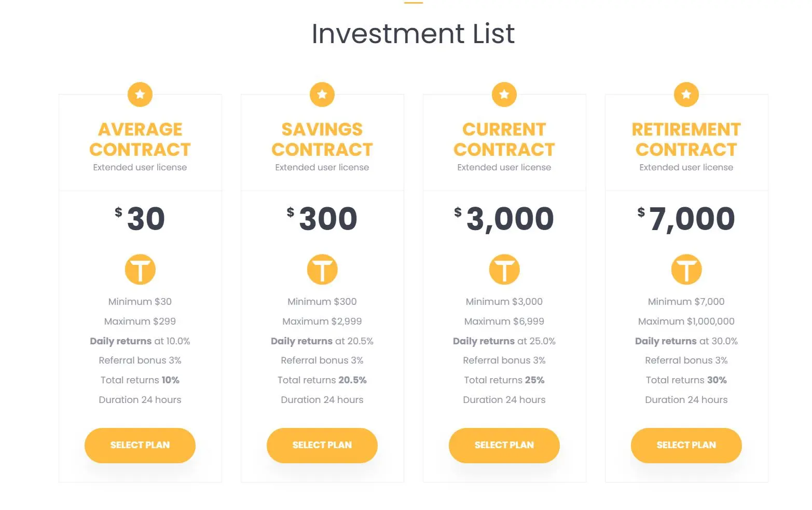Click the Investment List heading
The width and height of the screenshot is (812, 510).
[413, 34]
